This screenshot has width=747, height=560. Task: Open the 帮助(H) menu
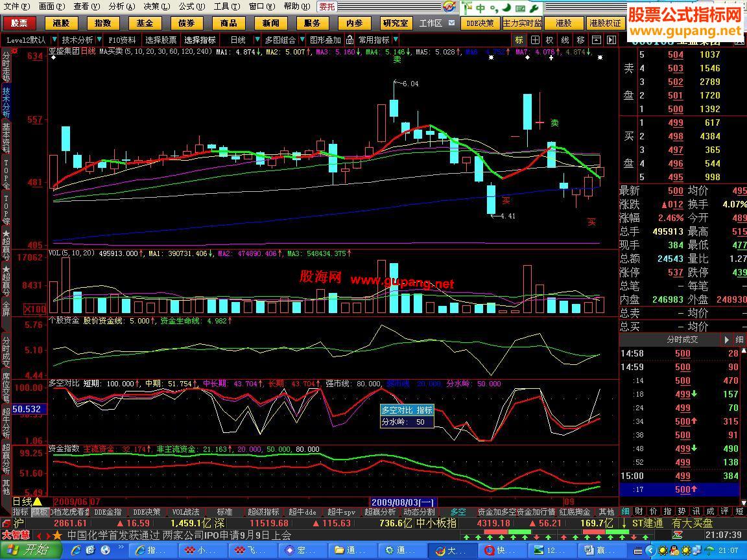297,6
